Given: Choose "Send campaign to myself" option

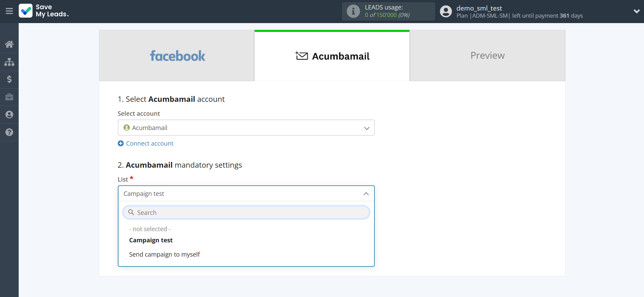Looking at the screenshot, I should [164, 255].
